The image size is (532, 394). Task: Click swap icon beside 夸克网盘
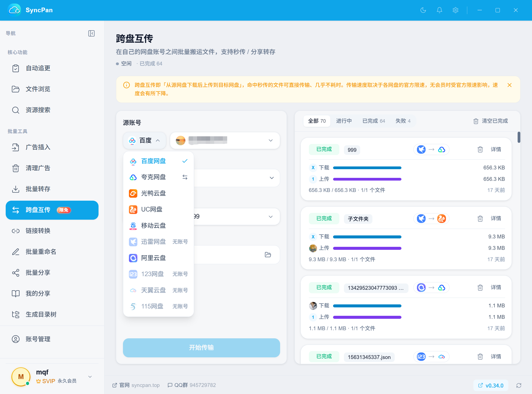coord(185,177)
